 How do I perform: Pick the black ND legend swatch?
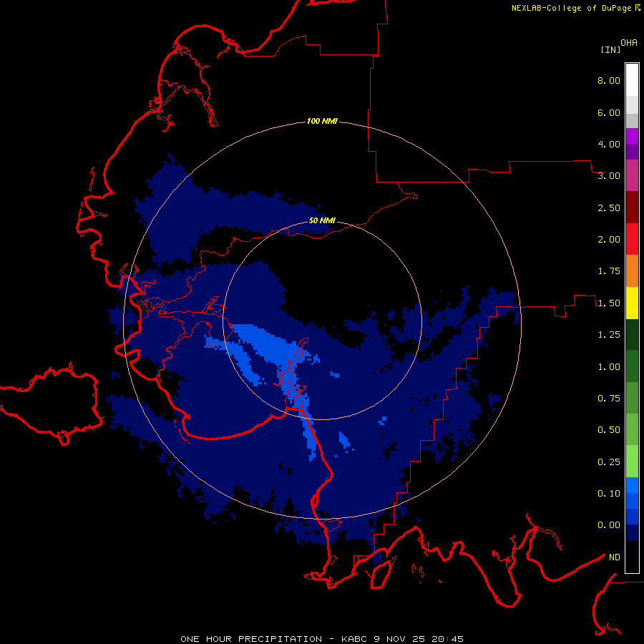coord(632,557)
